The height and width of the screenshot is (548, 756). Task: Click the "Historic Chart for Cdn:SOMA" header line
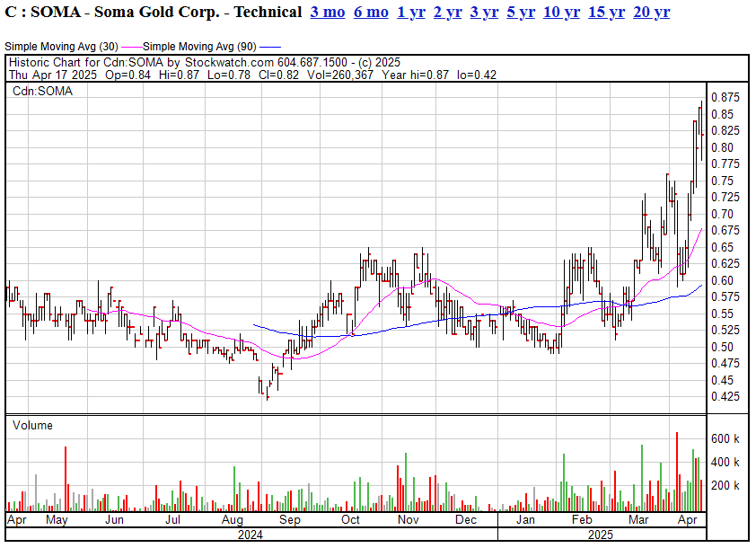point(205,62)
